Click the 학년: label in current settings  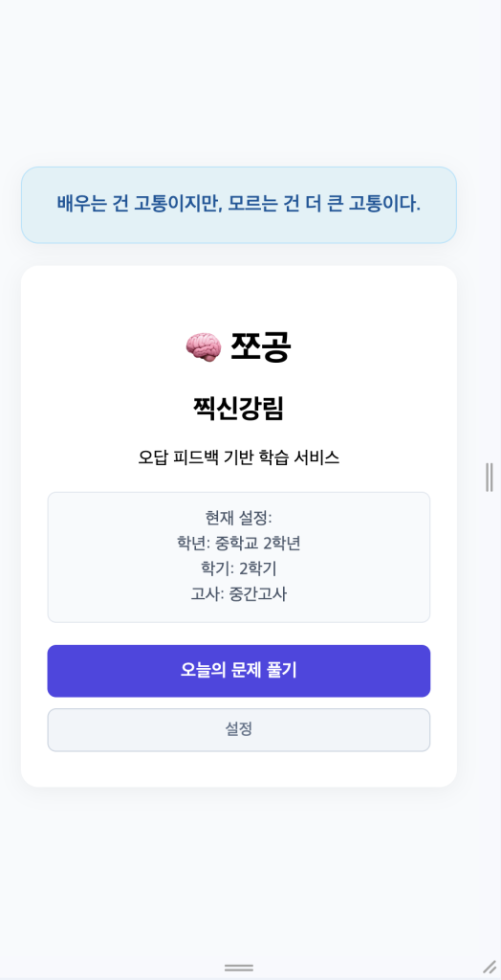[194, 544]
